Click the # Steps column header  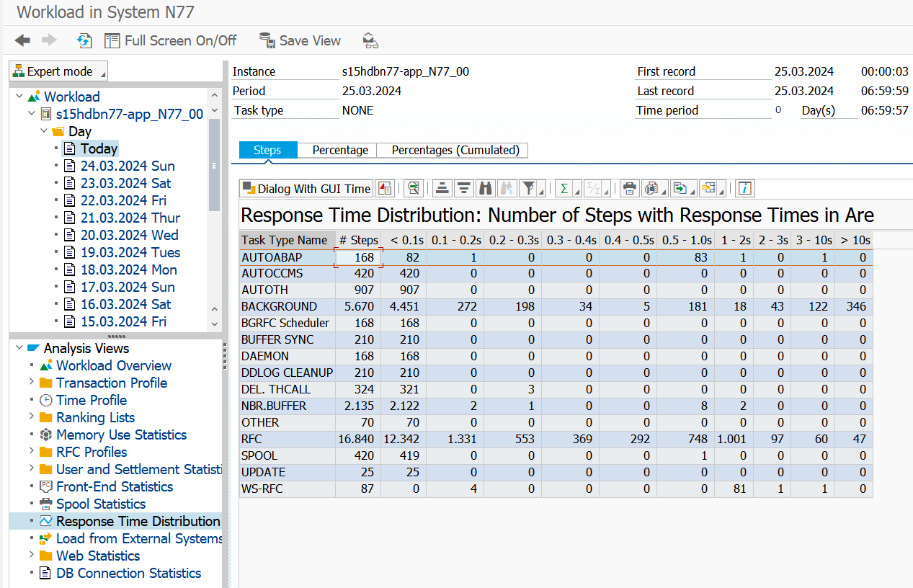point(358,240)
